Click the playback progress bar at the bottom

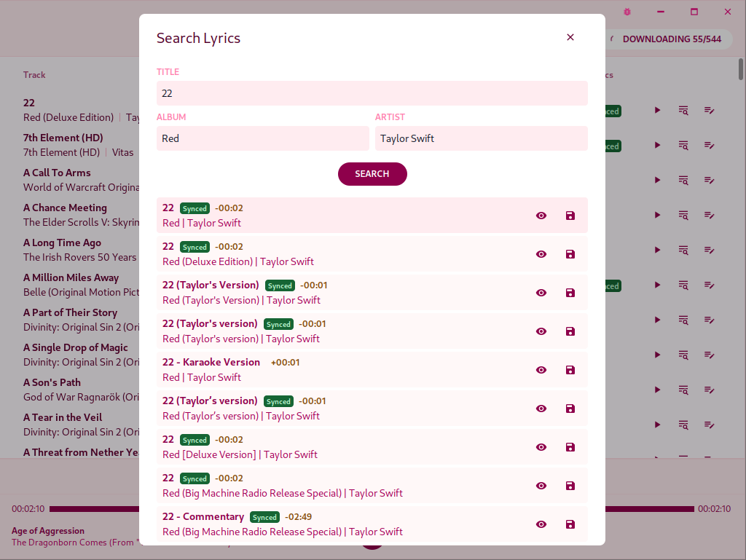point(373,508)
